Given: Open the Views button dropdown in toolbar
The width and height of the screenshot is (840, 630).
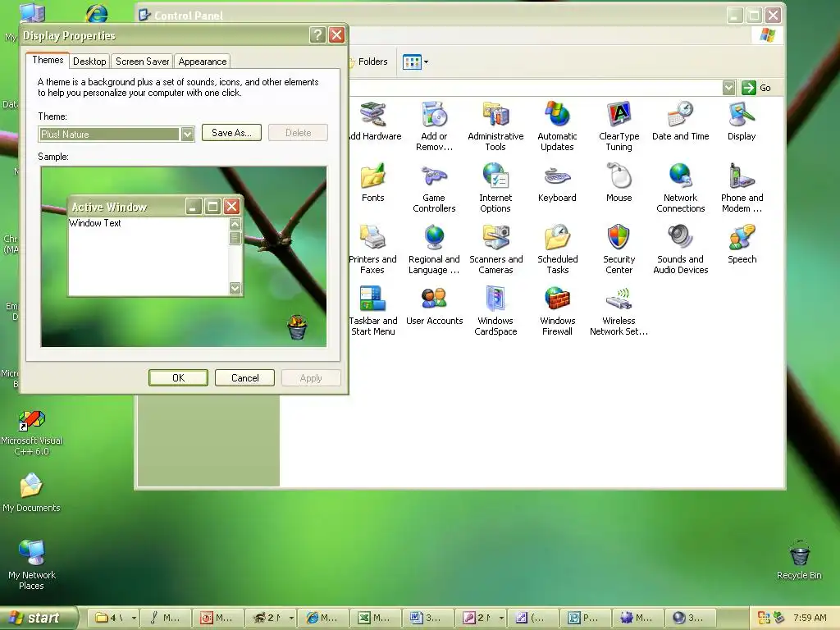Looking at the screenshot, I should pyautogui.click(x=426, y=62).
